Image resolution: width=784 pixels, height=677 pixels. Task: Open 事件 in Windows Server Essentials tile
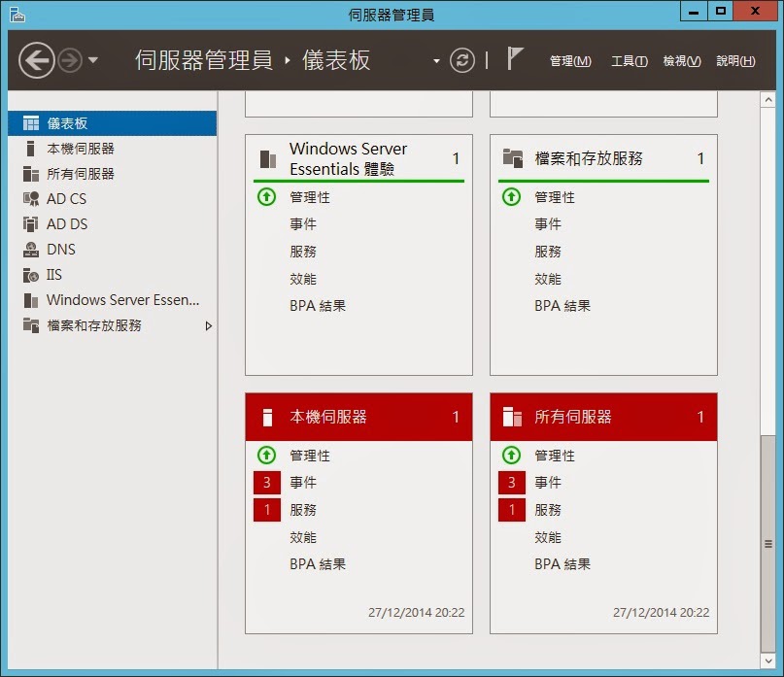[303, 224]
